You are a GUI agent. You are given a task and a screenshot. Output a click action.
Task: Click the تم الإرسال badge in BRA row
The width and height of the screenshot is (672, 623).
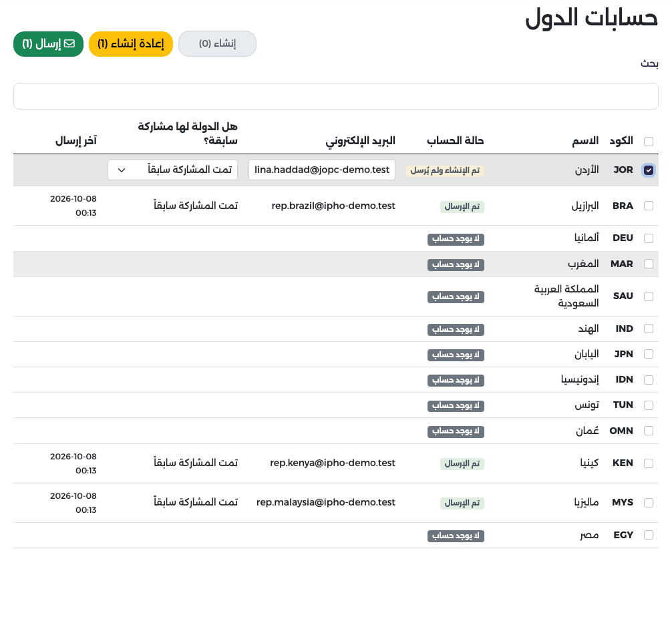click(462, 207)
